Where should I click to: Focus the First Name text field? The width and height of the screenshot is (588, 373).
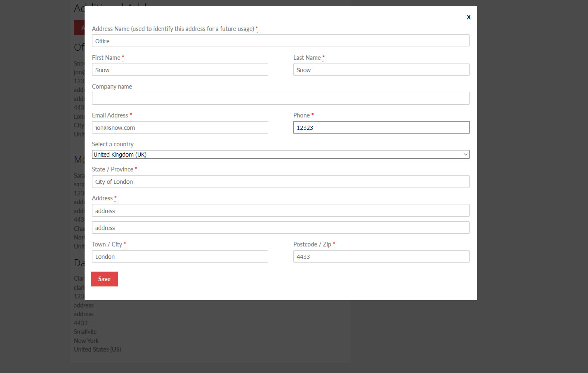[x=179, y=70]
